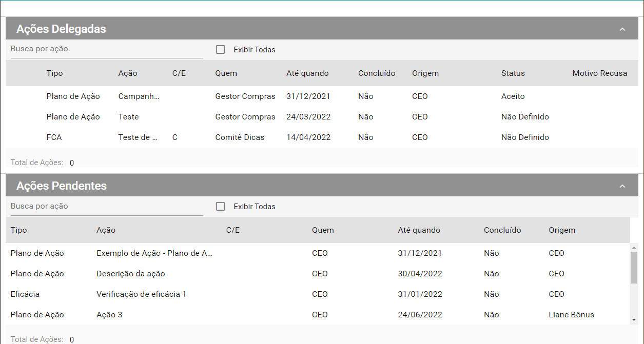This screenshot has width=644, height=344.
Task: Enable Exibir Todas in Ações Delegadas
Action: point(221,50)
